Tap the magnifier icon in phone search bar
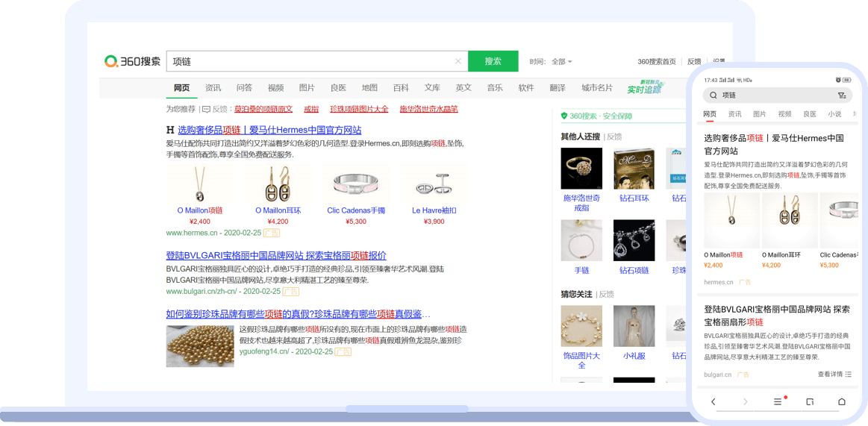Image resolution: width=868 pixels, height=426 pixels. (x=713, y=95)
